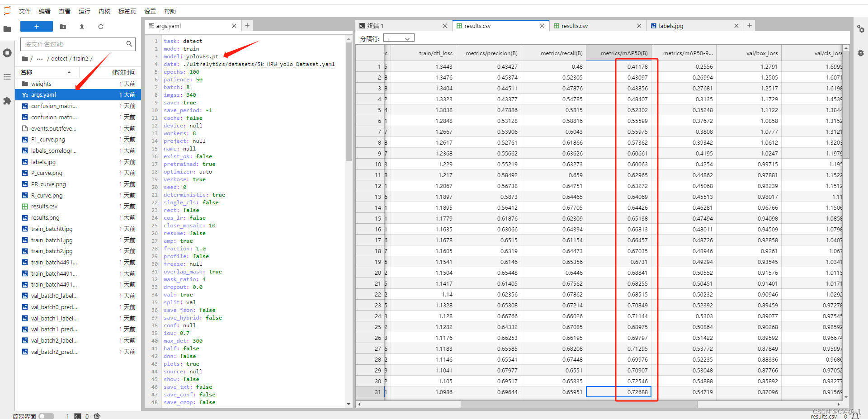This screenshot has width=868, height=419.
Task: Switch to the labels.jpg tab
Action: click(x=694, y=26)
